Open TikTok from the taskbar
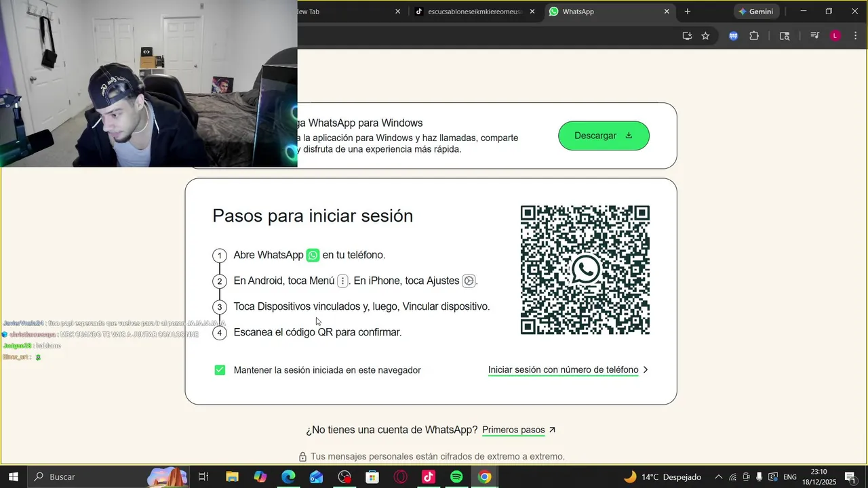 (x=429, y=477)
